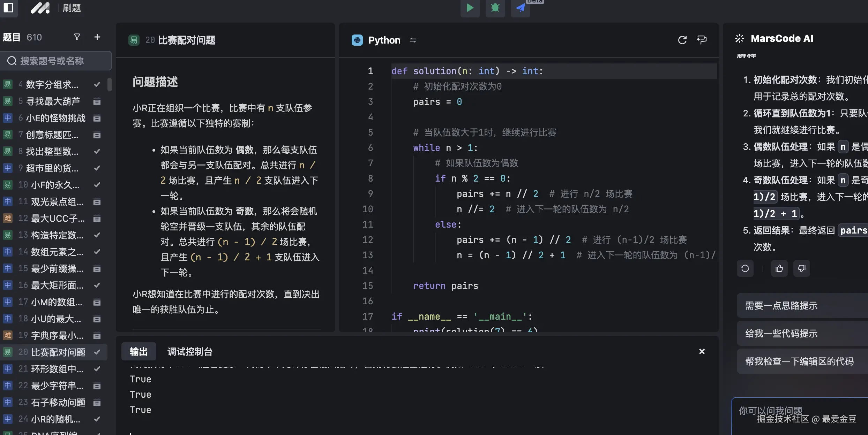Add a new problem with the plus icon

(97, 37)
